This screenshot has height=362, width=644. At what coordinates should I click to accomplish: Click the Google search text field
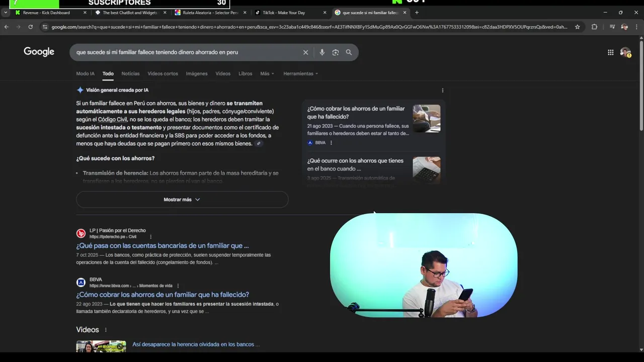[186, 52]
